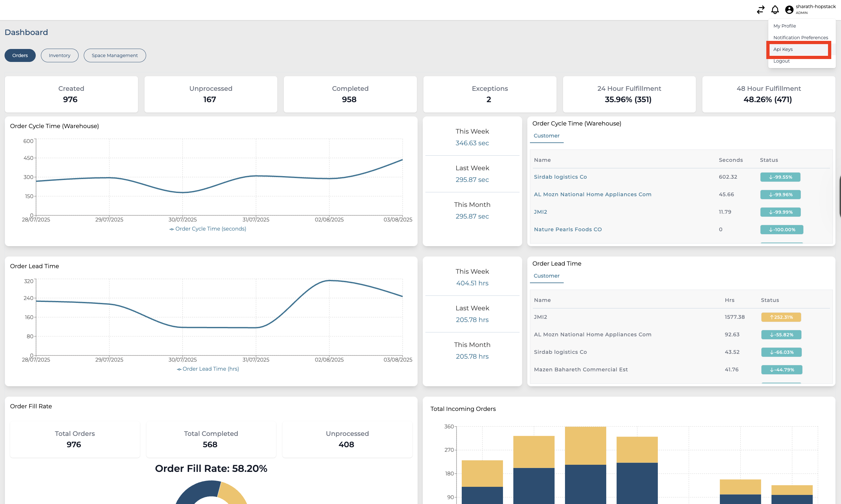Switch to Space Management pill
Screen dimensions: 841x504
click(115, 55)
